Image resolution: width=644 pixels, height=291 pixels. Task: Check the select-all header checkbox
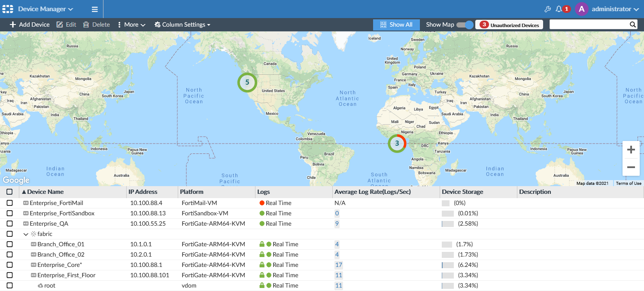pyautogui.click(x=9, y=192)
